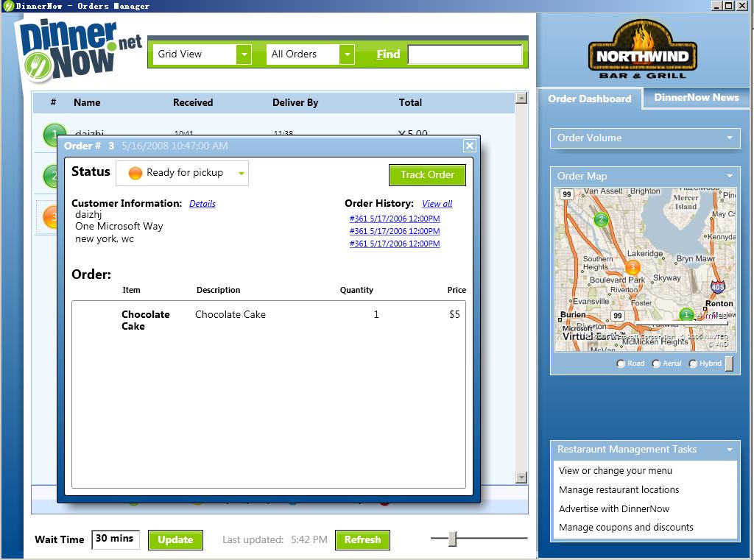Viewport: 754px width, 560px height.
Task: Click the orders list scroll up arrow
Action: point(521,99)
